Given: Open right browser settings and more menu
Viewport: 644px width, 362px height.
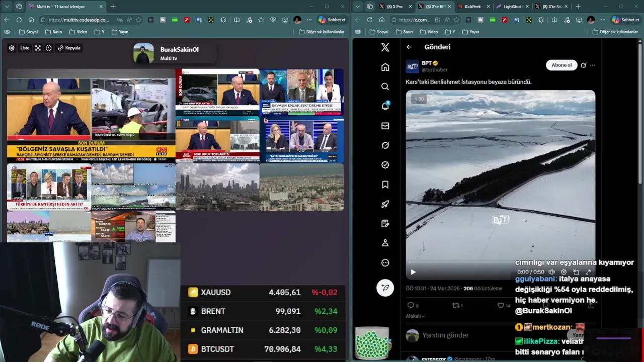Looking at the screenshot, I should 603,20.
